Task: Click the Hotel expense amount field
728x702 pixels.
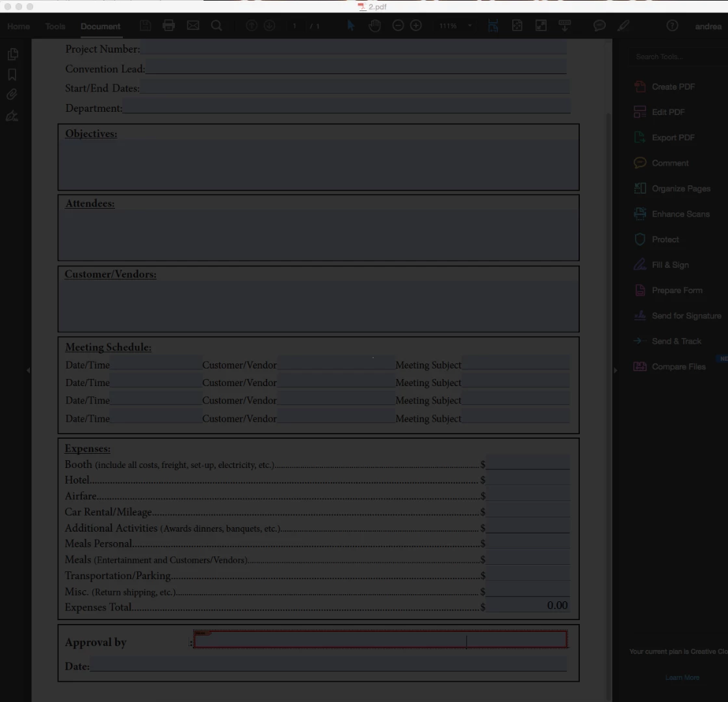Action: tap(528, 479)
